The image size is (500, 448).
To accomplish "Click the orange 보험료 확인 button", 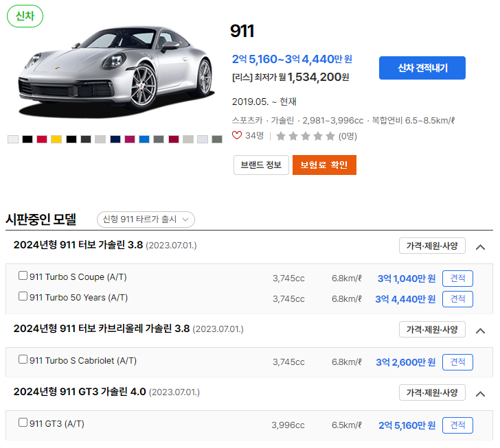I will pyautogui.click(x=324, y=165).
